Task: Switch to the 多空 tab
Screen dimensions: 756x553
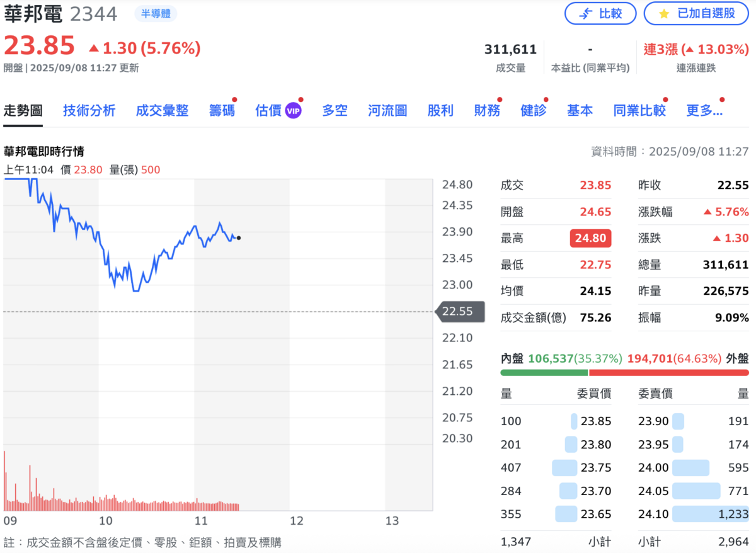Action: click(335, 111)
